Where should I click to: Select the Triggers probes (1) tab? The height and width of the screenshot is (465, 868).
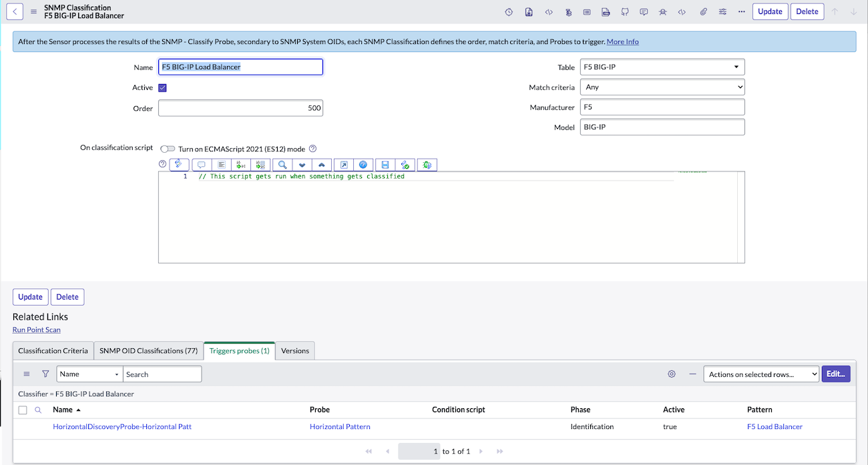(240, 350)
